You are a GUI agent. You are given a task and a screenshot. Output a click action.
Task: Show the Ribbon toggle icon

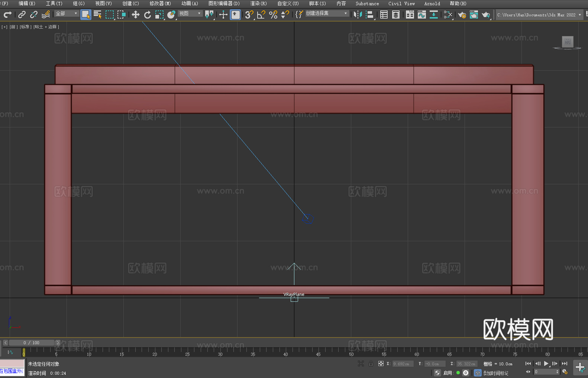click(x=410, y=14)
